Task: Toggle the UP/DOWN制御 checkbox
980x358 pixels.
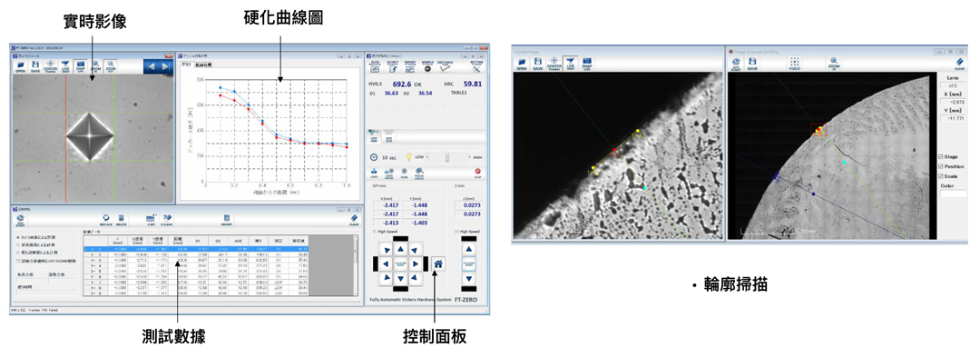Action: pos(18,261)
